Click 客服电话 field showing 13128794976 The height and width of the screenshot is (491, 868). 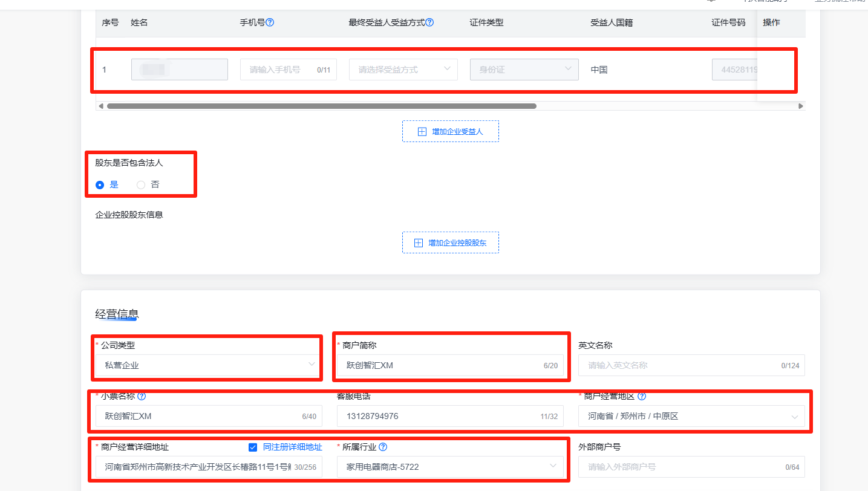(450, 416)
